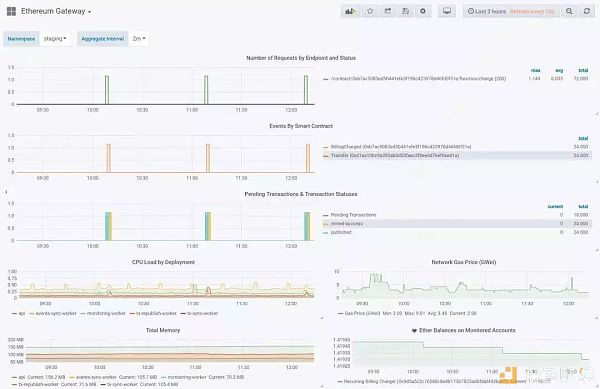Cycle view mode with the monitor icon
Viewport: 600px width, 389px height.
point(447,11)
